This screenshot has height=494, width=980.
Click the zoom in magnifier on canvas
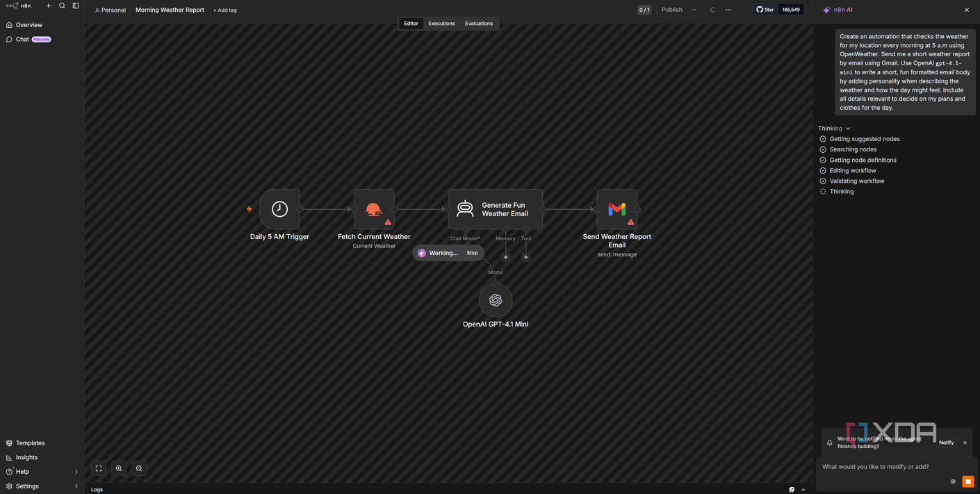pyautogui.click(x=119, y=468)
